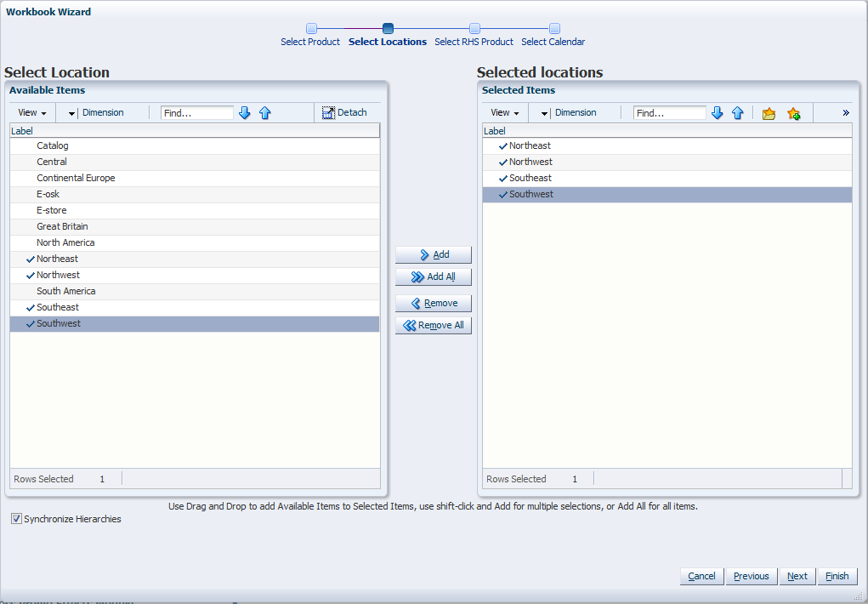This screenshot has height=604, width=868.
Task: Select Northeast in Selected Items
Action: [x=667, y=145]
